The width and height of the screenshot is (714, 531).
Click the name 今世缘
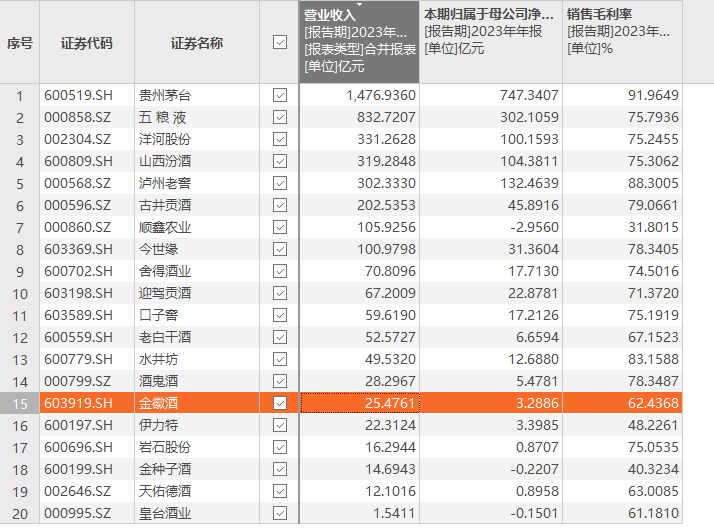tap(158, 249)
